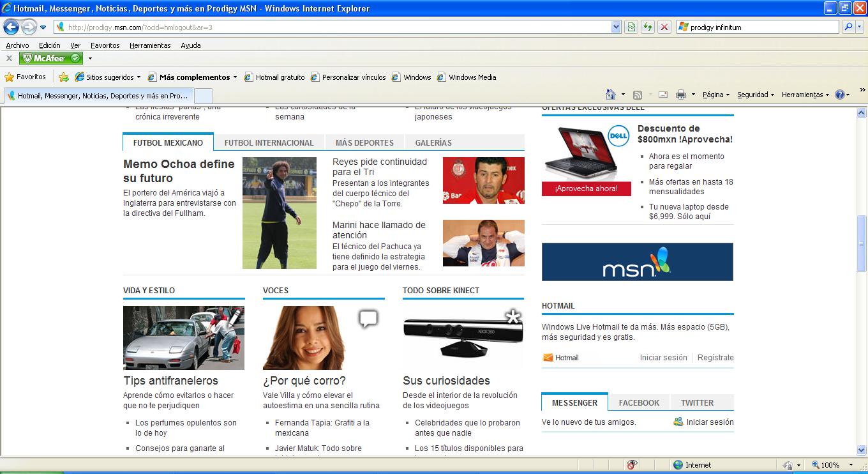Open the email reading icon on command bar
868x474 pixels.
coord(662,94)
